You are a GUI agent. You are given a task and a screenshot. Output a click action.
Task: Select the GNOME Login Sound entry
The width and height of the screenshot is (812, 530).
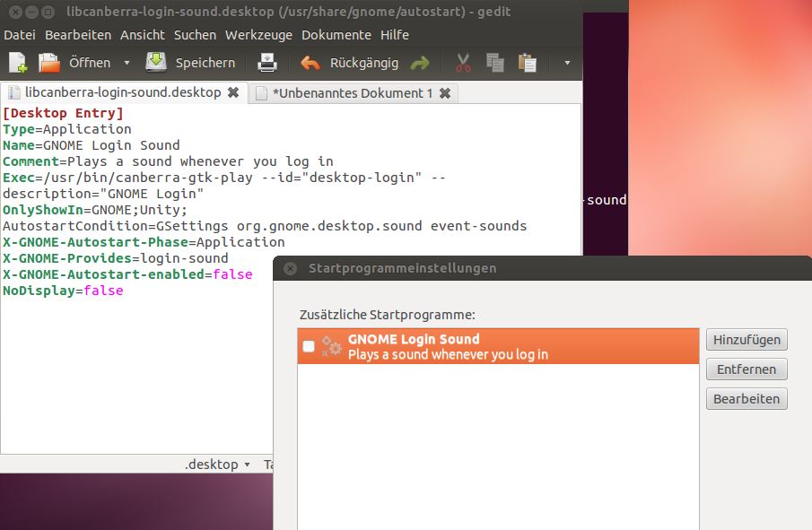coord(498,346)
